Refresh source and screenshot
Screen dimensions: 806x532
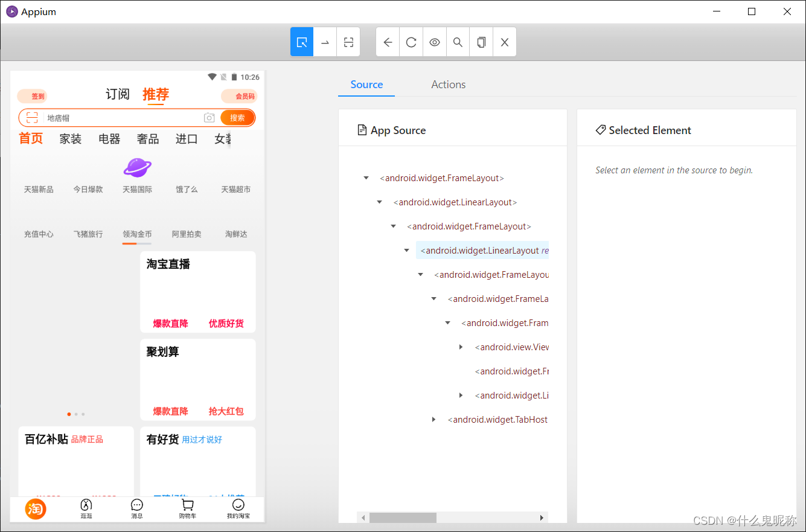[411, 42]
